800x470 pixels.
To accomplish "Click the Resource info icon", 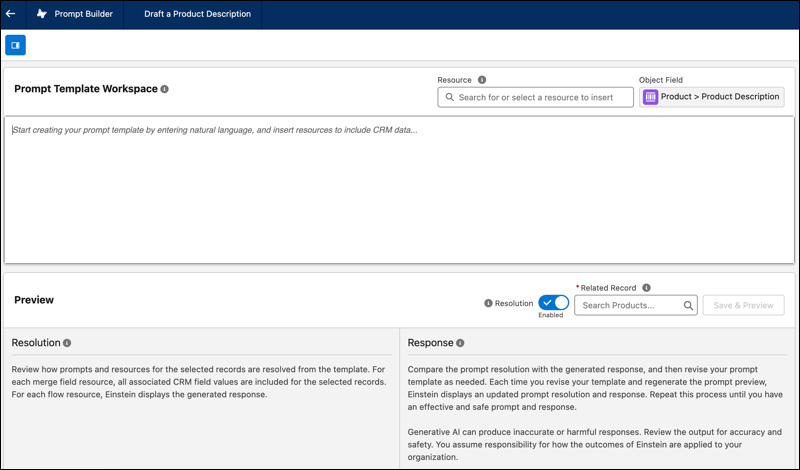I will 482,80.
